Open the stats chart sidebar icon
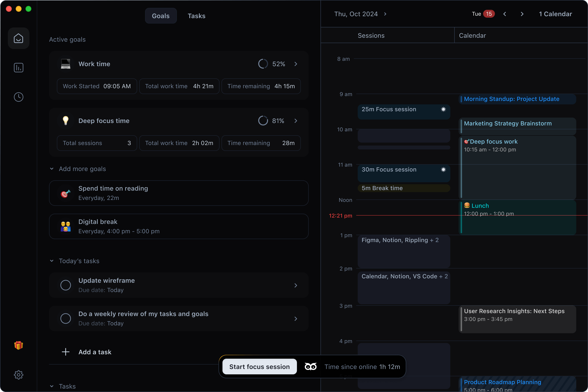Image resolution: width=588 pixels, height=392 pixels. (x=19, y=68)
